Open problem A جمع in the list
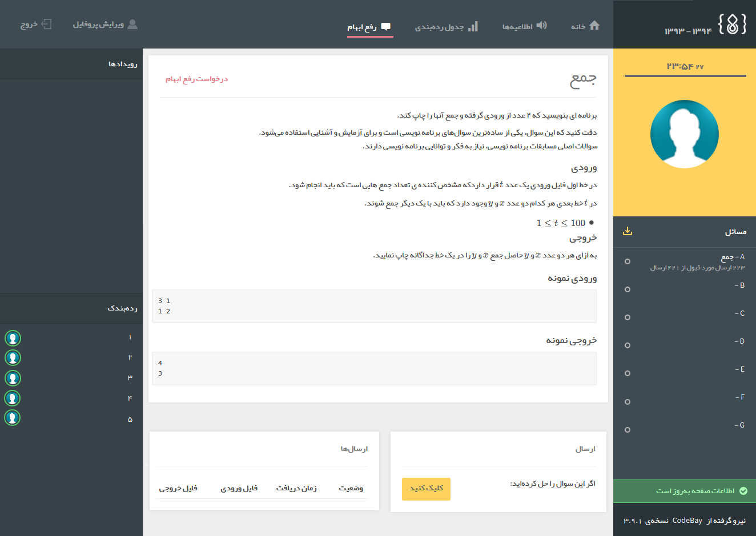Viewport: 756px width, 536px height. (732, 257)
